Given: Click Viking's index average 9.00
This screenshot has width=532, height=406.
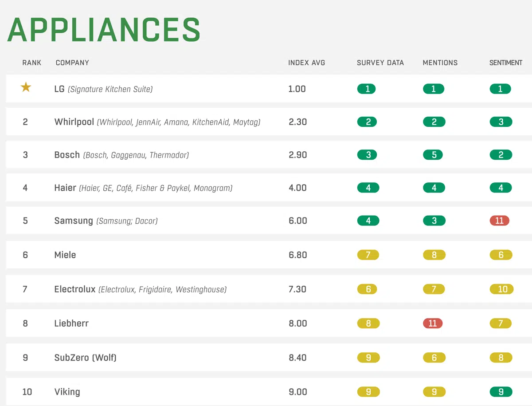Looking at the screenshot, I should coord(297,392).
